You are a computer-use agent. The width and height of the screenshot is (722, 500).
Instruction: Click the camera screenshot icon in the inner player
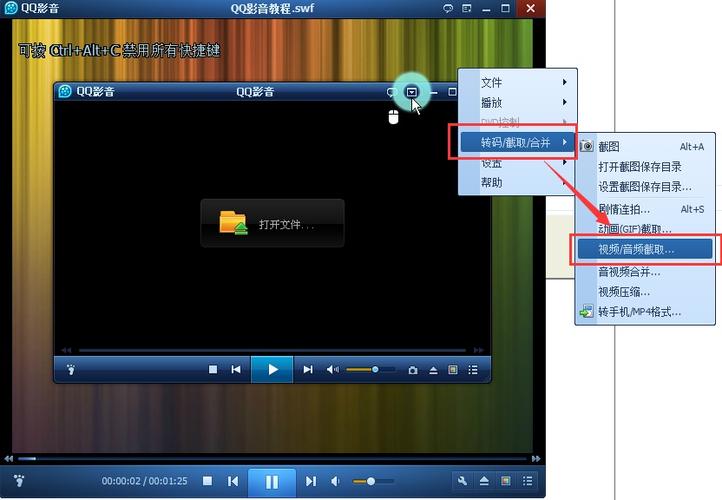click(x=413, y=370)
